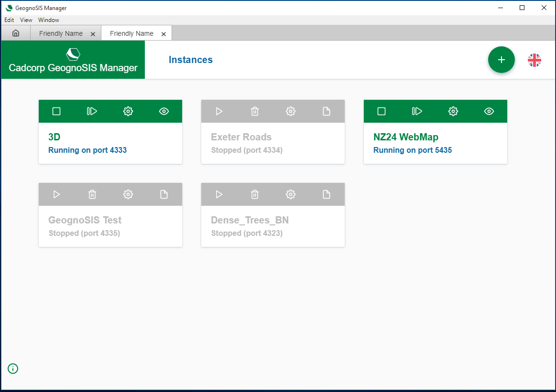Click the Cadcorp GeognoSIS Manager logo banner
Viewport: 556px width, 392px height.
[73, 60]
